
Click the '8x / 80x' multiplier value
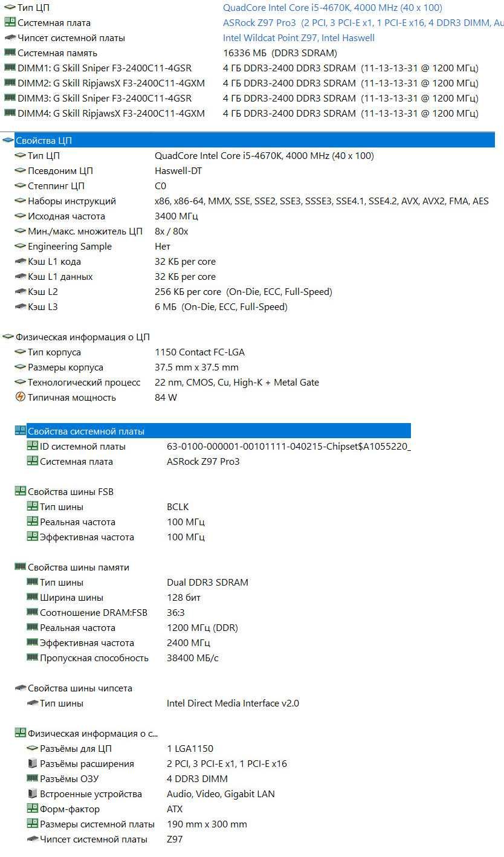point(172,231)
